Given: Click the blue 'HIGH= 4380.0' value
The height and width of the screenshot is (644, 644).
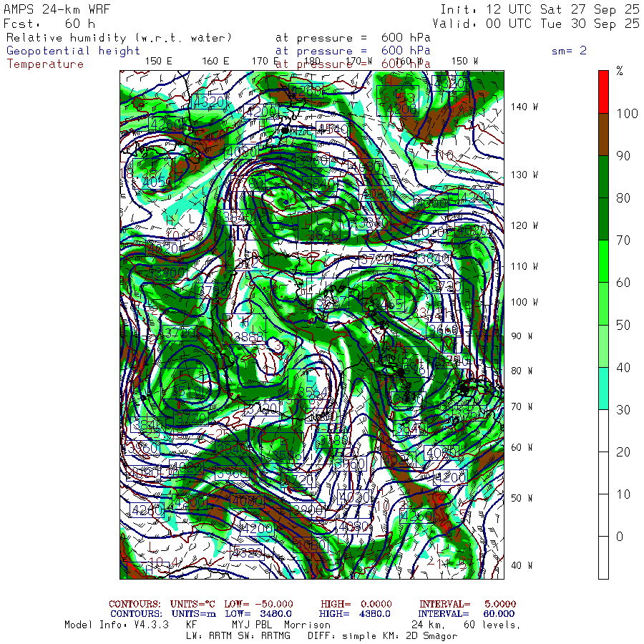Looking at the screenshot, I should [x=354, y=614].
